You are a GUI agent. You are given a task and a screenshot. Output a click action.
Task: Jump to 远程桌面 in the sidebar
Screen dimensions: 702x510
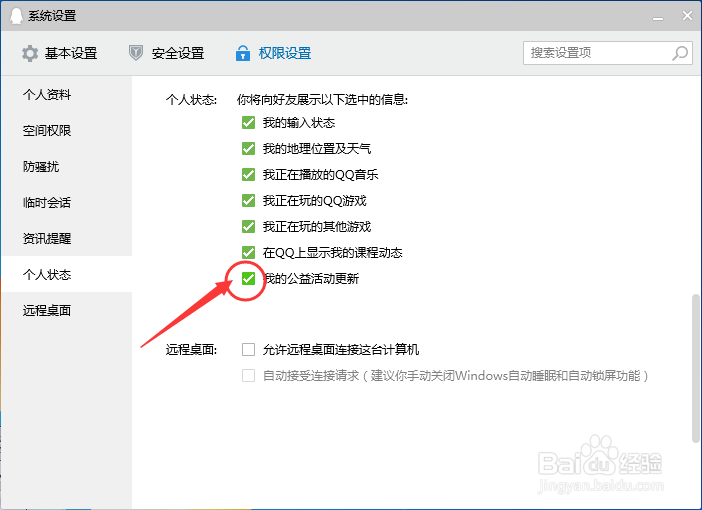[x=66, y=310]
